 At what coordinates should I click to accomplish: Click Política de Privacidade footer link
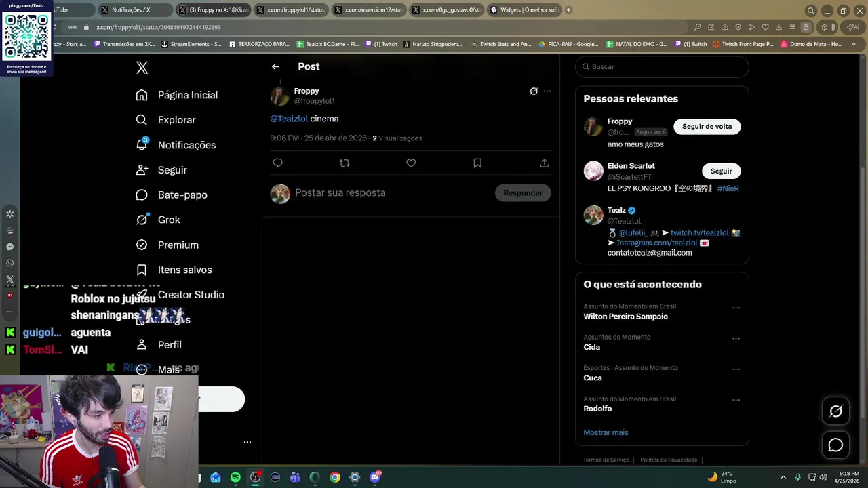pyautogui.click(x=669, y=460)
